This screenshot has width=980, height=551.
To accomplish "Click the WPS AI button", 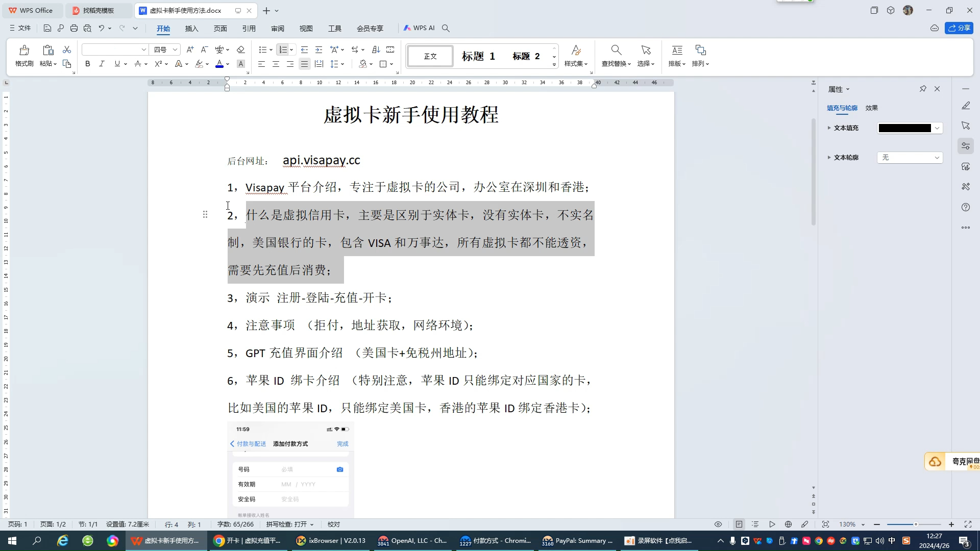I will pyautogui.click(x=419, y=28).
